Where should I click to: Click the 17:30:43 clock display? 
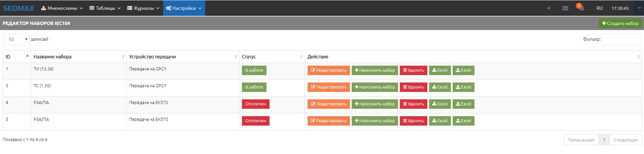tap(620, 8)
